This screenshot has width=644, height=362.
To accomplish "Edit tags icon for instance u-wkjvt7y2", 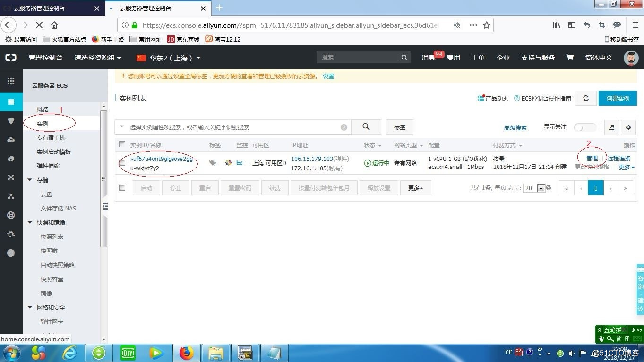I will click(213, 163).
